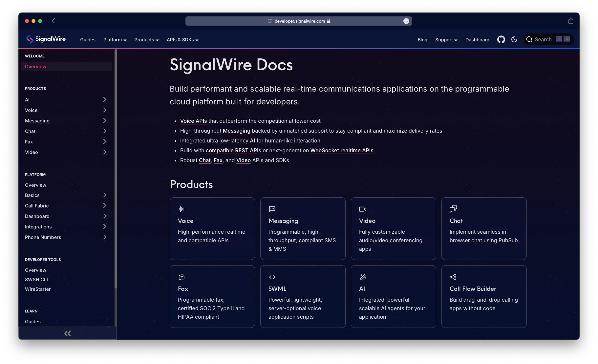Follow the WebSocket realtime APIs link
This screenshot has height=364, width=598.
coord(342,150)
